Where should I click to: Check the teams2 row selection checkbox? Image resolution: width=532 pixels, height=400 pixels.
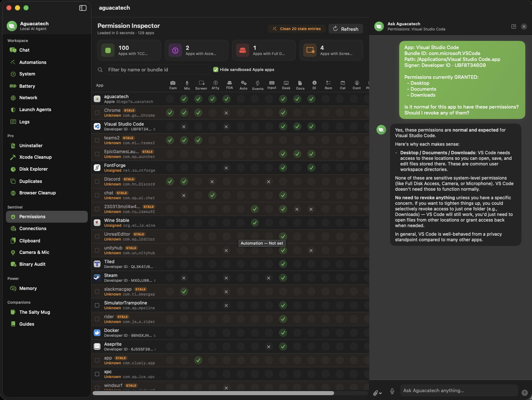pyautogui.click(x=97, y=140)
